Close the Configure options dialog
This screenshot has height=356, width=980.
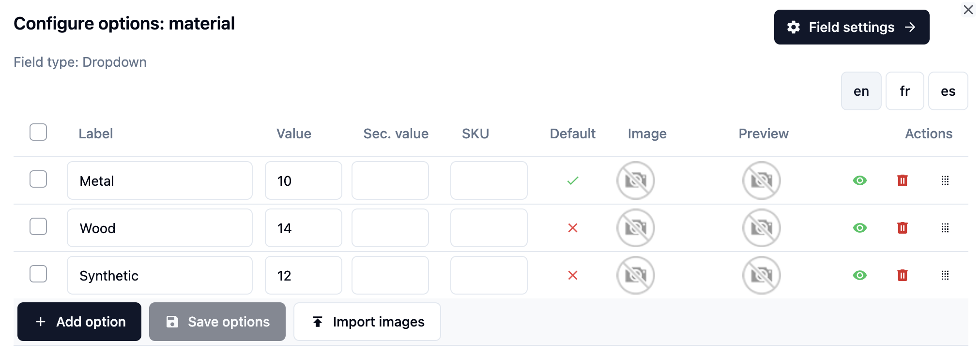pyautogui.click(x=968, y=9)
